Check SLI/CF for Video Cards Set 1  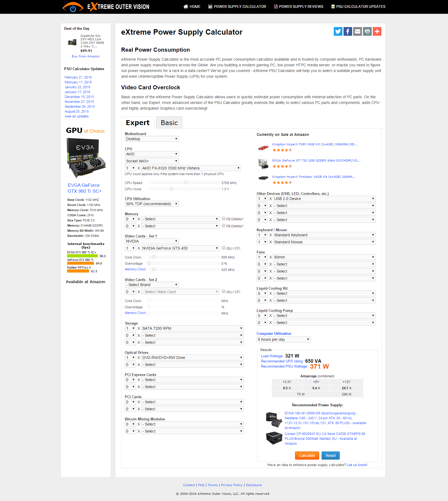224,248
